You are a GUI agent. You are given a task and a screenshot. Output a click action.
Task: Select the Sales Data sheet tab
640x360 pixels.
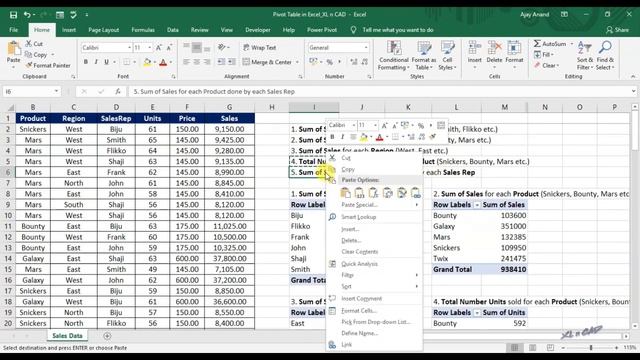point(67,336)
